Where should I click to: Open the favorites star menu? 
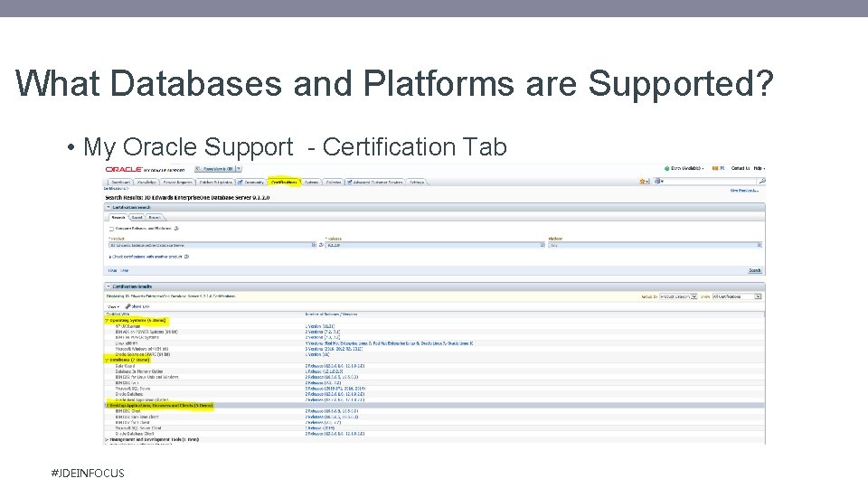point(644,181)
